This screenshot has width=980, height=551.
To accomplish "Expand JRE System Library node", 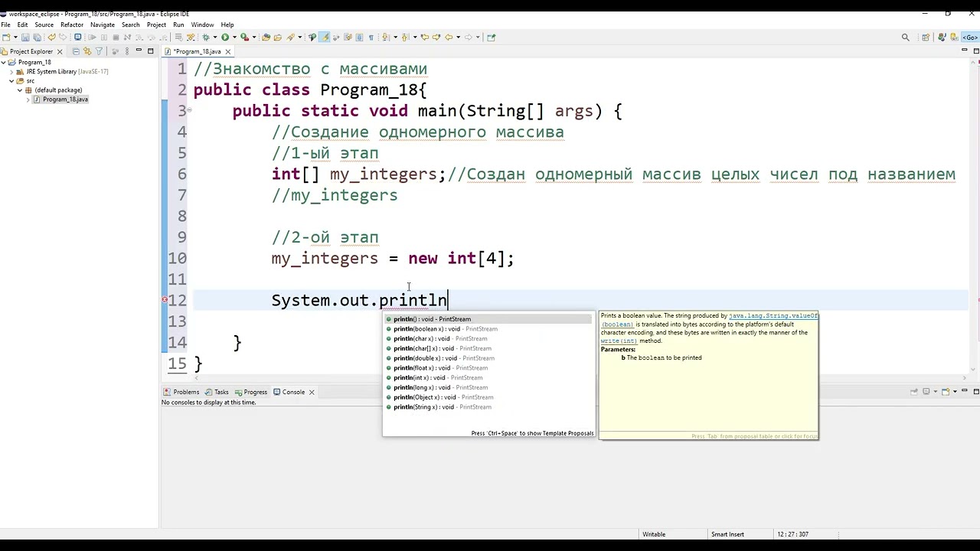I will click(x=11, y=71).
